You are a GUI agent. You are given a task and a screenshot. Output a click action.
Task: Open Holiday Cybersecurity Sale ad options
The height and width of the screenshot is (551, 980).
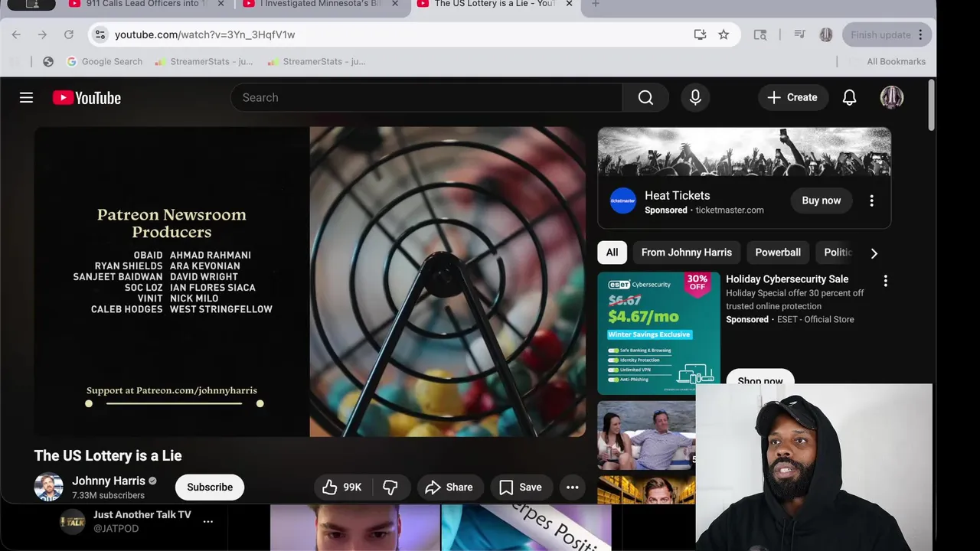coord(885,281)
